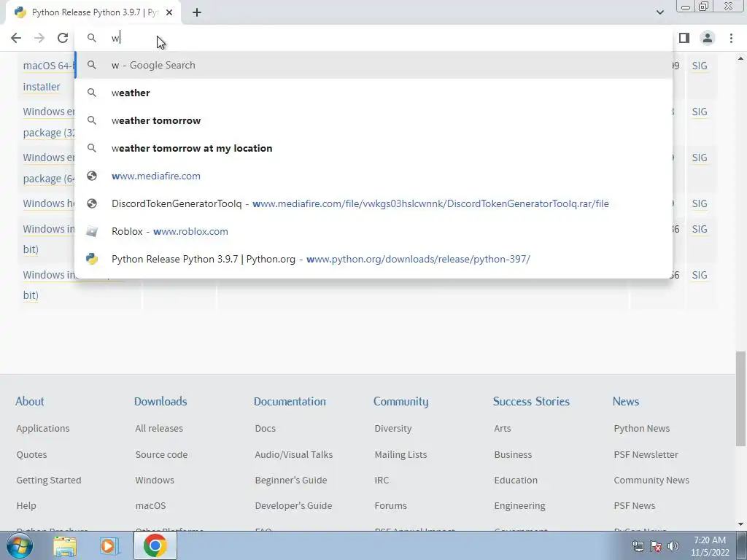747x560 pixels.
Task: Open the Chrome three-dot menu
Action: pyautogui.click(x=731, y=38)
